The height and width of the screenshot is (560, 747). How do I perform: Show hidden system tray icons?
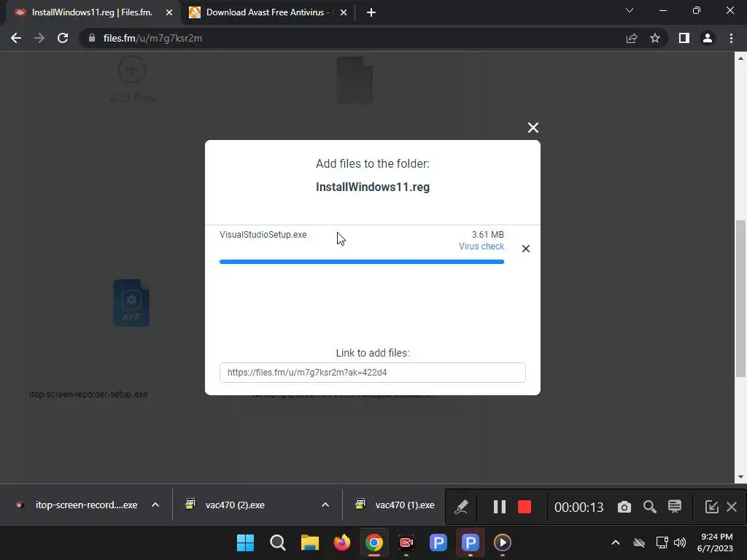[x=616, y=542]
